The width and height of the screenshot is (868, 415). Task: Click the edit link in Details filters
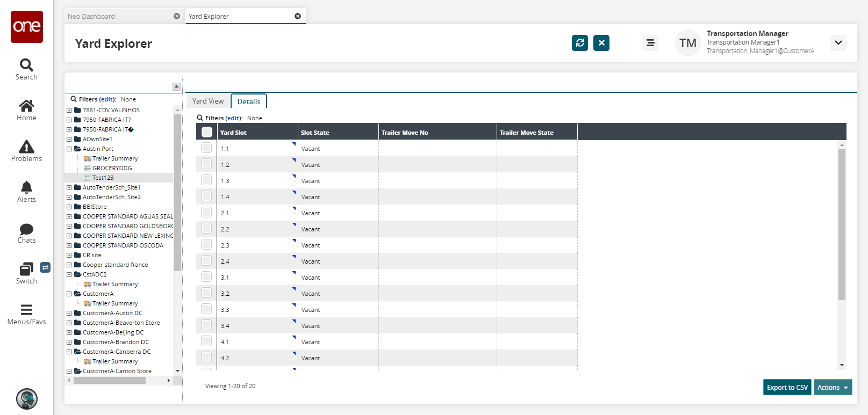[233, 118]
